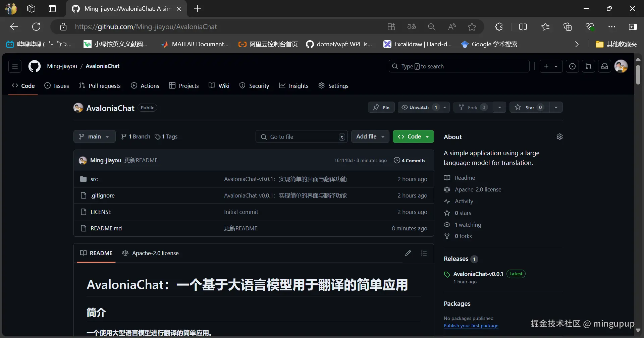
Task: Open the Excalidraw bookmark
Action: click(x=418, y=44)
